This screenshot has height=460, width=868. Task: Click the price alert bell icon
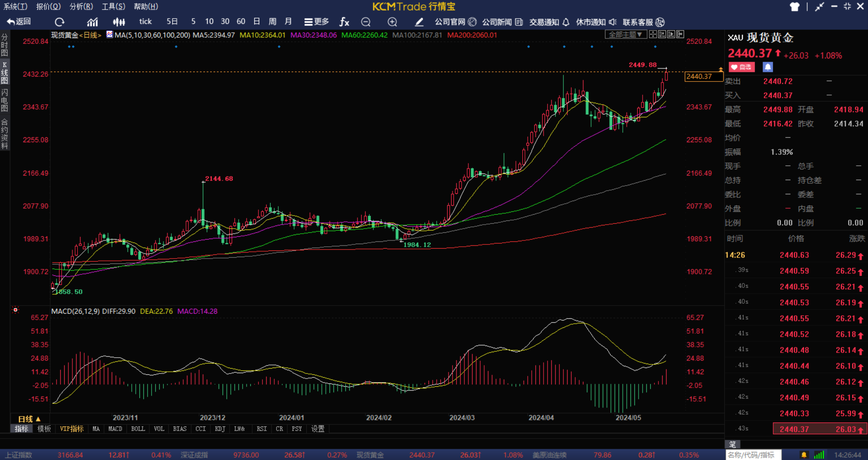[768, 67]
